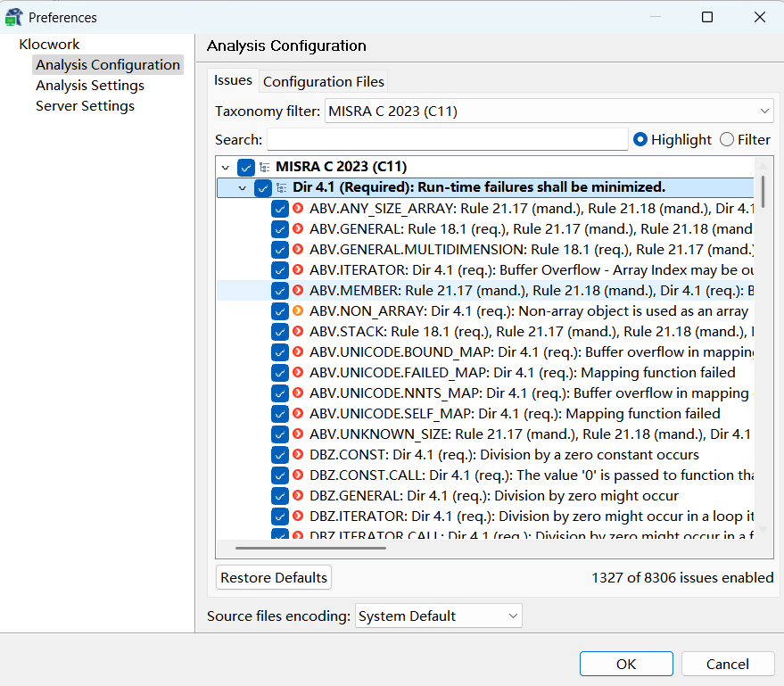Click category tree icon beside Dir 4.1 (Required)

point(282,187)
